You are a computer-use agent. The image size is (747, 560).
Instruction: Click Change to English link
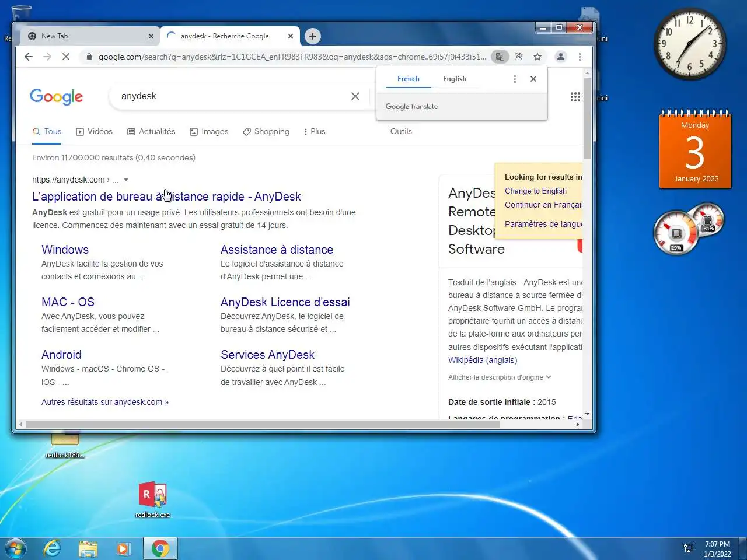(536, 191)
